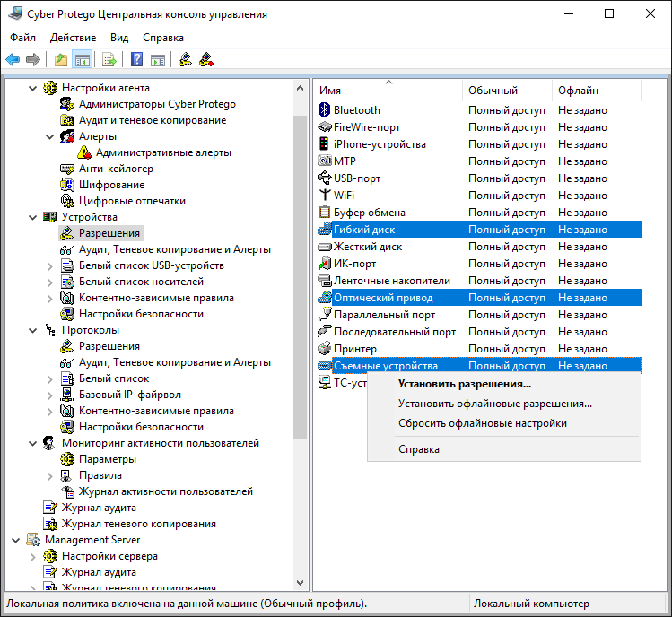Click tree scrollbar down arrow
Screen dimensions: 672x617
click(x=300, y=583)
